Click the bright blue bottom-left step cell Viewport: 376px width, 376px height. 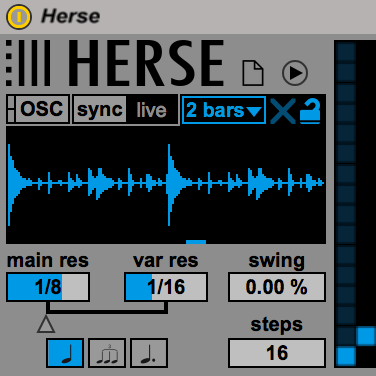(x=346, y=356)
